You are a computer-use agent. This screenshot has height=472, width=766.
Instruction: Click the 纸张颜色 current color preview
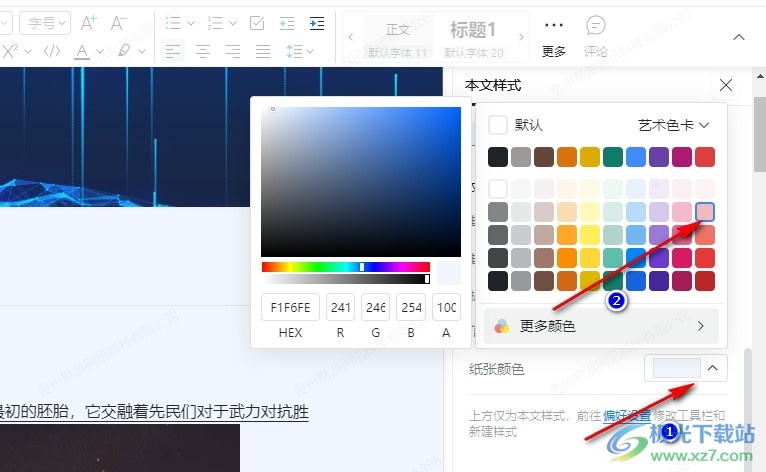coord(677,368)
